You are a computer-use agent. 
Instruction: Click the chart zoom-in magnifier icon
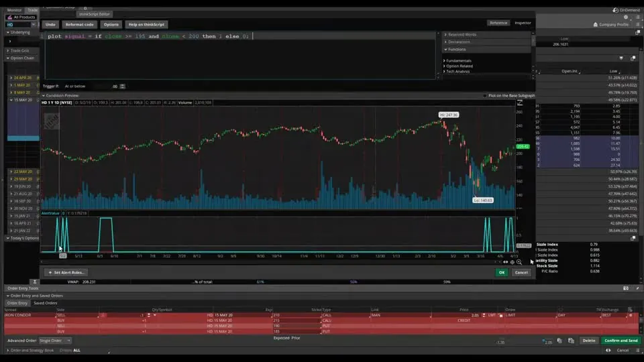(519, 262)
